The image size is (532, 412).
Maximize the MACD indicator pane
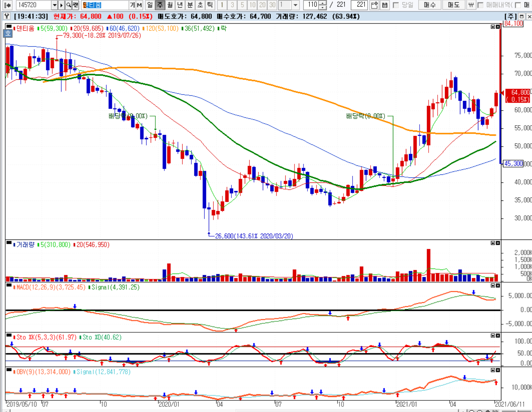tap(493, 286)
